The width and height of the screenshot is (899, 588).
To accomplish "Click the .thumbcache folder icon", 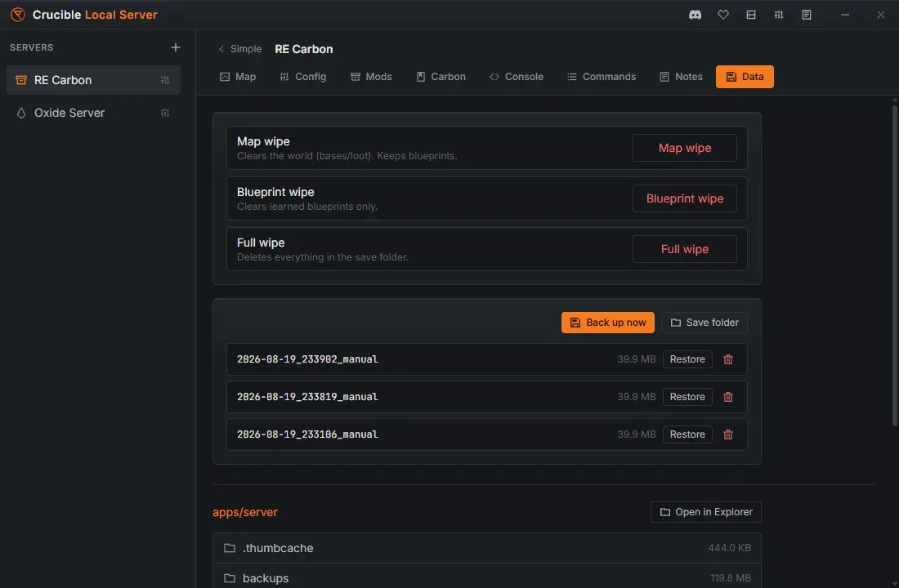I will tap(230, 548).
